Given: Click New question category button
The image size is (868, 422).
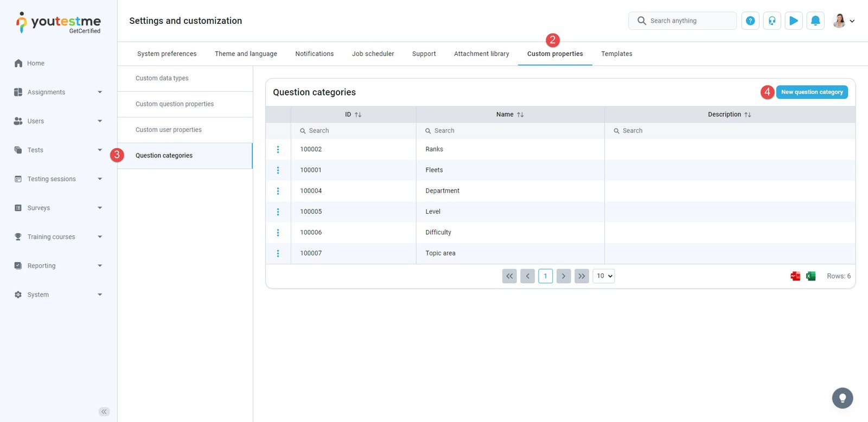Looking at the screenshot, I should point(812,92).
